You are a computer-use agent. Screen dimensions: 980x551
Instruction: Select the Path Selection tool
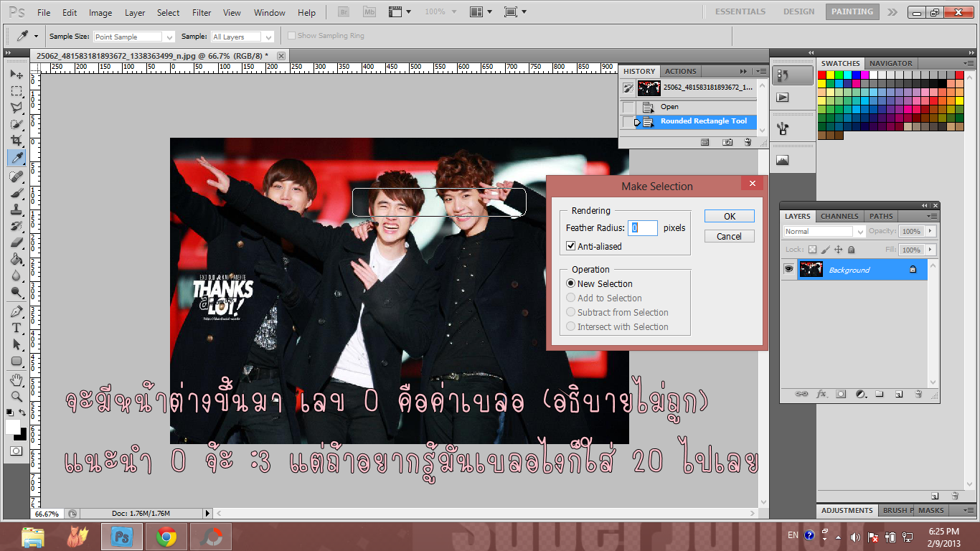tap(17, 344)
